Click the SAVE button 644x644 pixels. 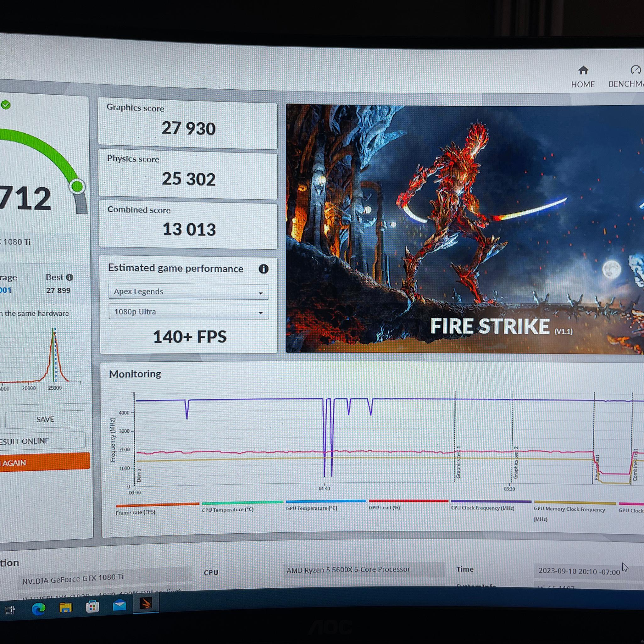pyautogui.click(x=45, y=419)
